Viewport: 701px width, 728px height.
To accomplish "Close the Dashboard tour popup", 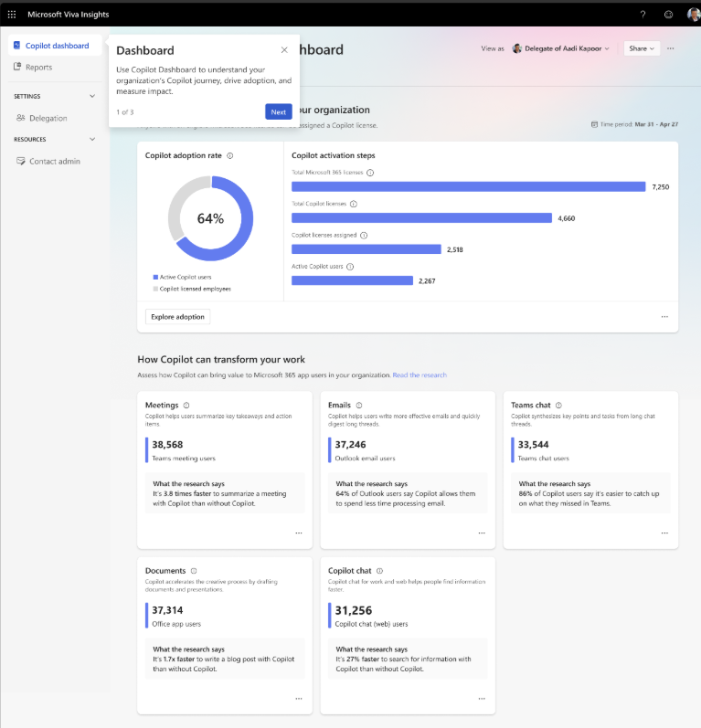I will (x=284, y=49).
